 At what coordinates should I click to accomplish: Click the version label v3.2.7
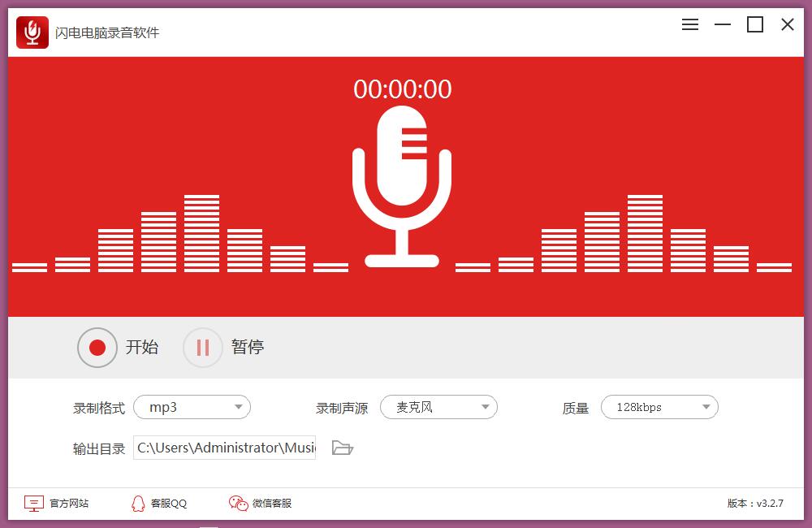[756, 503]
